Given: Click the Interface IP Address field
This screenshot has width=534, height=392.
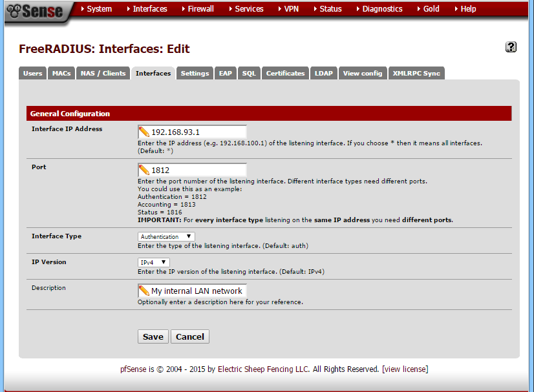Looking at the screenshot, I should (x=192, y=132).
